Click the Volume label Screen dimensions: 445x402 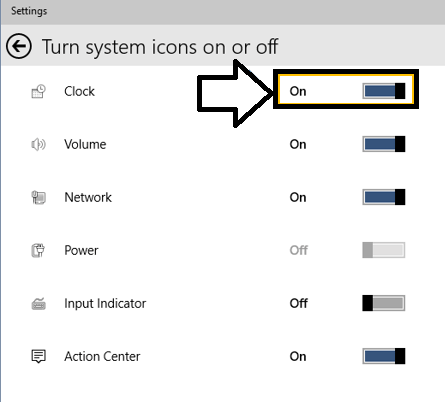pyautogui.click(x=85, y=144)
